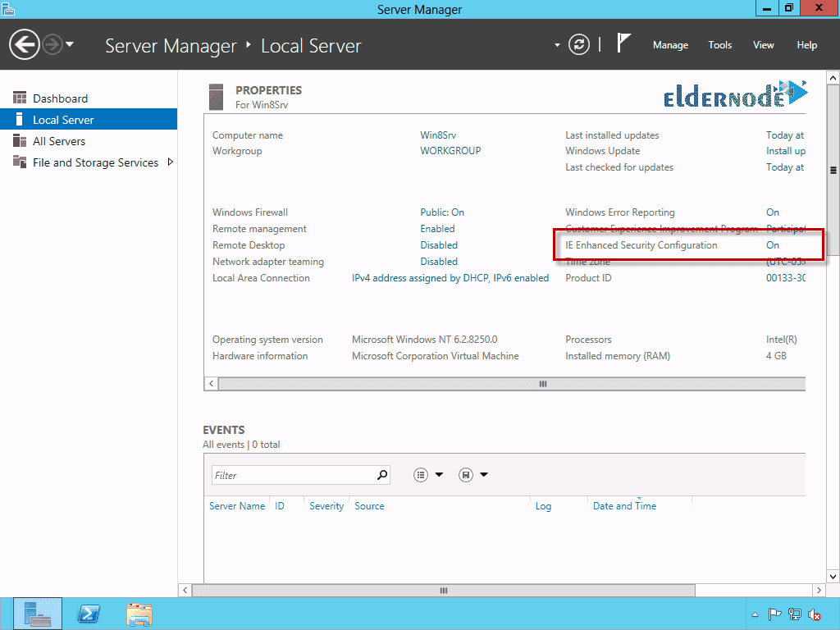This screenshot has width=840, height=630.
Task: Sort events by Severity column
Action: click(x=326, y=505)
